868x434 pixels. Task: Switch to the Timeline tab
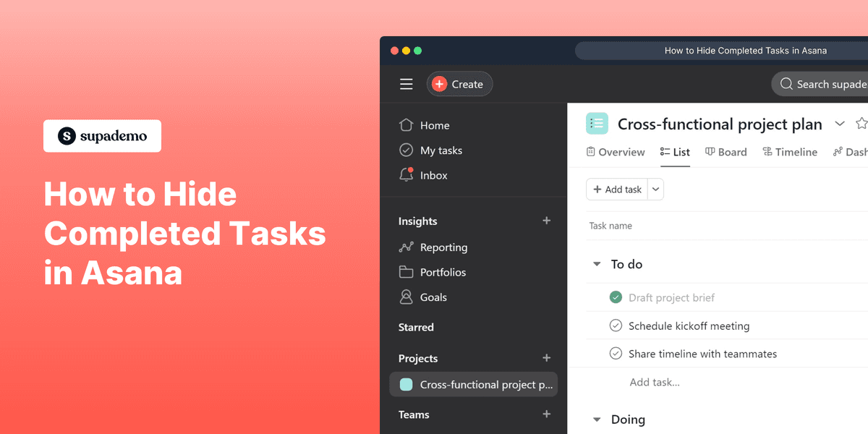(x=796, y=152)
